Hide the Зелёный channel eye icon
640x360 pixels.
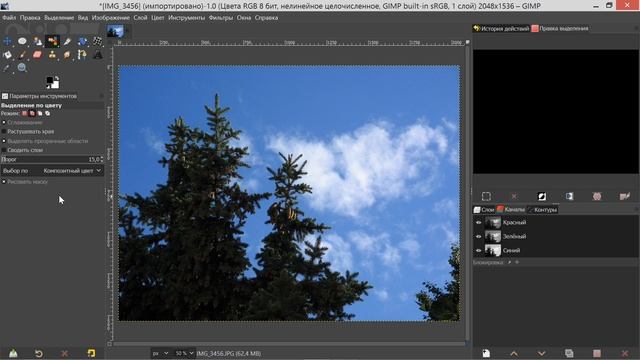[479, 236]
